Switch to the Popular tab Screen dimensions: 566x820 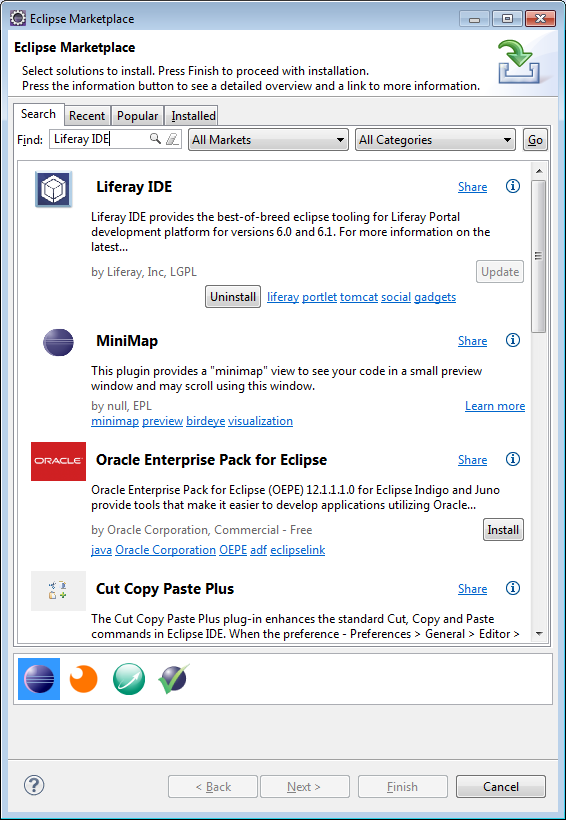pos(137,116)
